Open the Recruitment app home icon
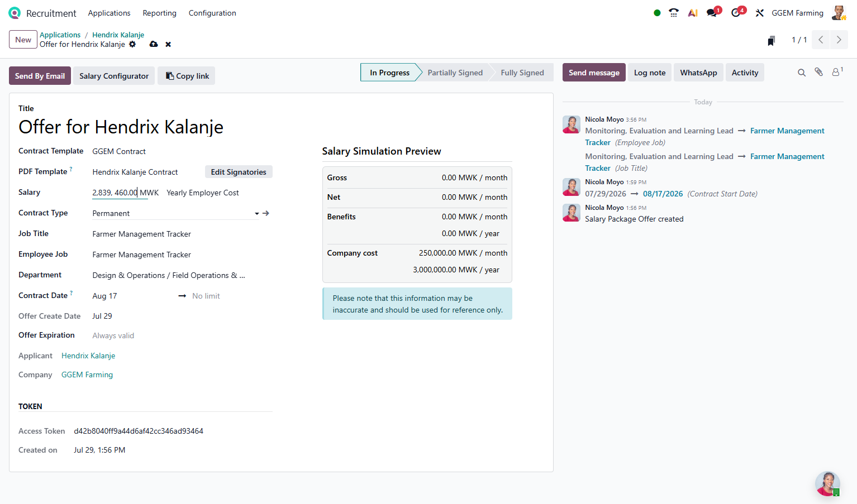Screen dimensions: 857x504 [15, 13]
